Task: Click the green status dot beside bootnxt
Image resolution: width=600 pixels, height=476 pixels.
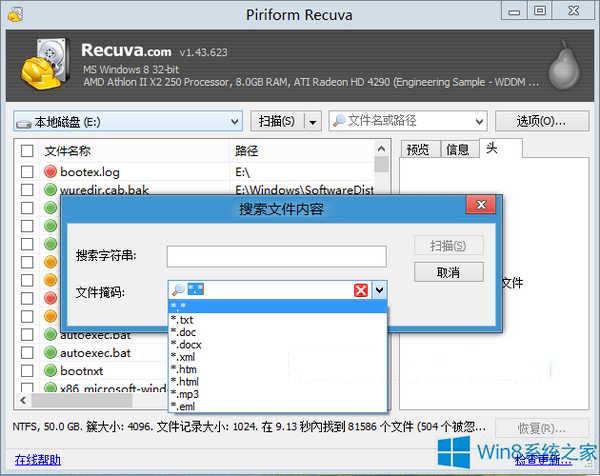Action: pyautogui.click(x=50, y=370)
